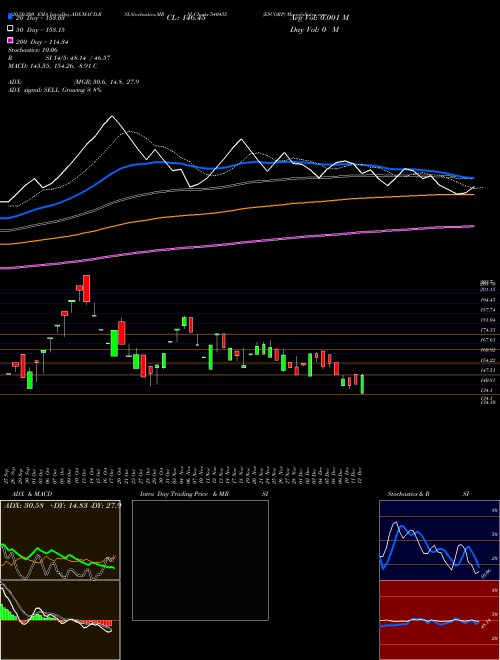Viewport: 500px width, 660px height.
Task: Click the 'RSI 14/5: 48.14 / 46.57' readout
Action: (59, 58)
